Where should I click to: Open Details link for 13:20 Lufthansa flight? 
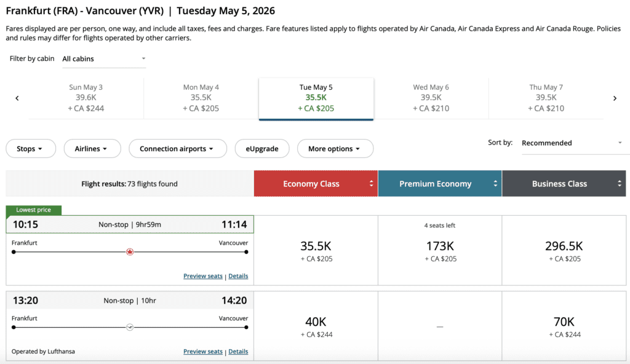click(x=238, y=352)
